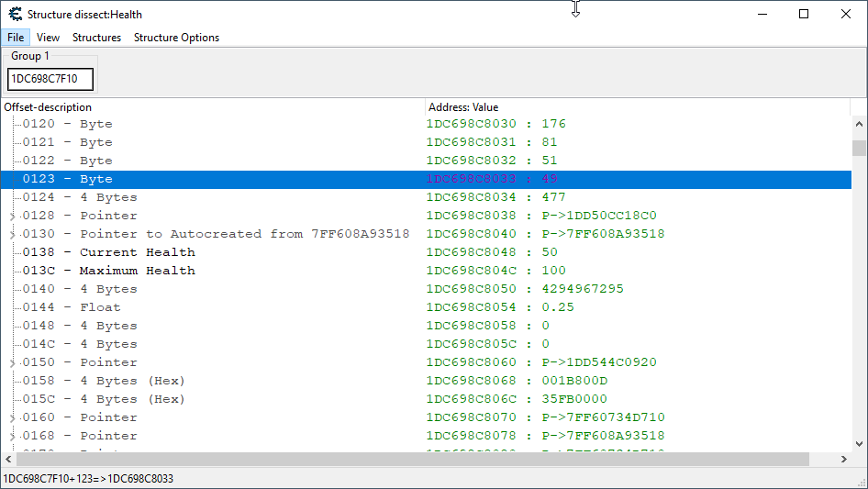Open the Structures menu

pyautogui.click(x=96, y=38)
